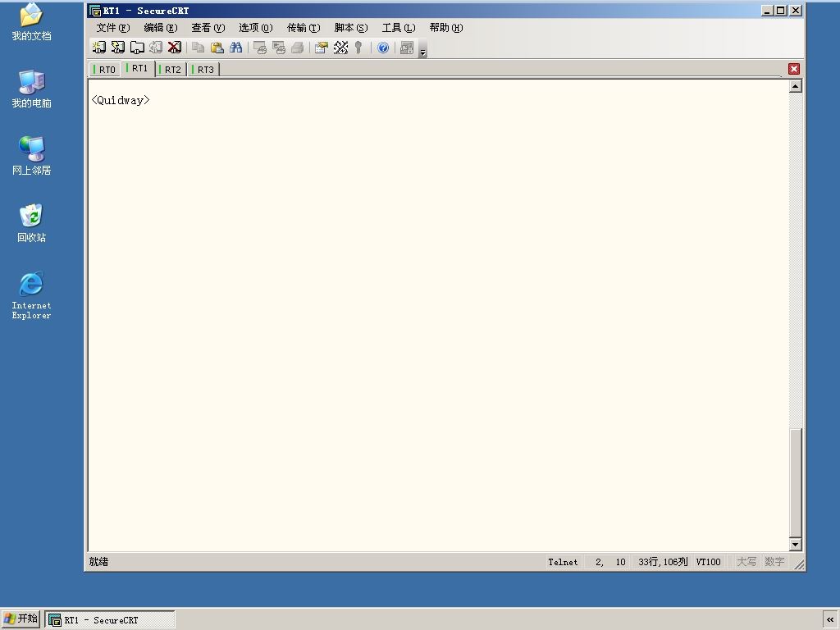Switch to the RT3 session tab
Screen dimensions: 840x630
tap(203, 70)
